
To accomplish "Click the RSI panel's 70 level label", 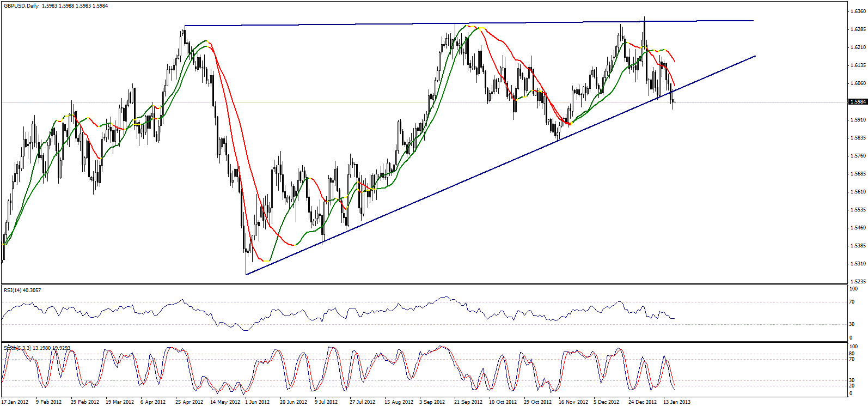I will pos(852,302).
